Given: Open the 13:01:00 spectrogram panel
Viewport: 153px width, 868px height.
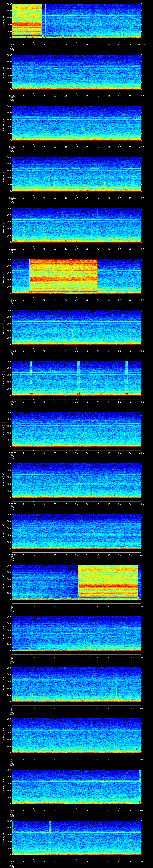Looking at the screenshot, I should pyautogui.click(x=76, y=123).
